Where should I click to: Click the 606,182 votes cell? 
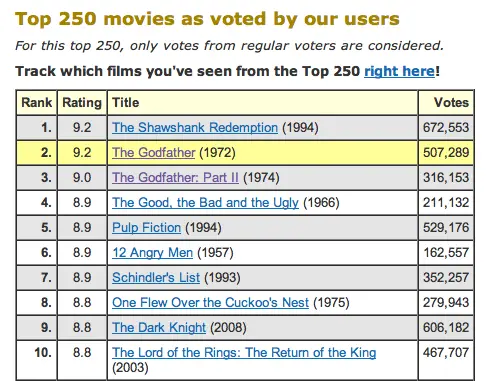click(x=446, y=328)
